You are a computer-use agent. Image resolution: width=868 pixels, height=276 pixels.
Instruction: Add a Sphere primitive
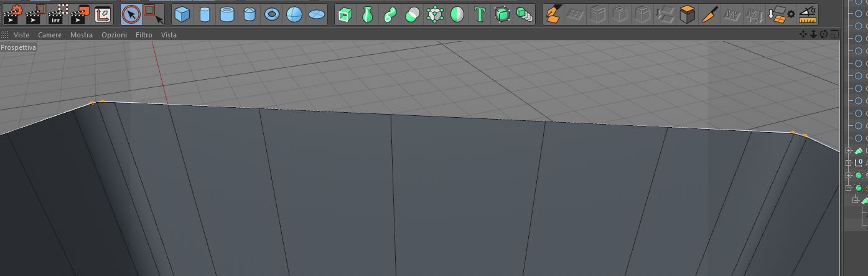tap(294, 14)
